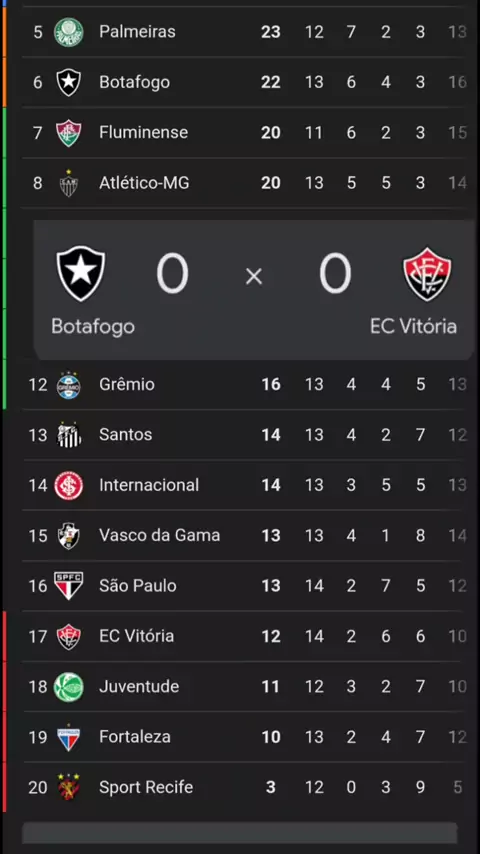This screenshot has width=480, height=854.
Task: Tap the Santos club crest
Action: [69, 435]
